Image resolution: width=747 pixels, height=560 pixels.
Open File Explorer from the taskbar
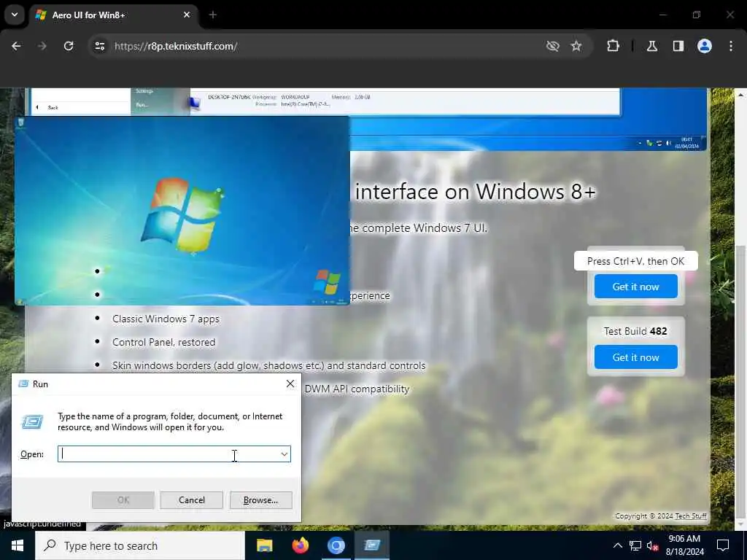coord(264,545)
